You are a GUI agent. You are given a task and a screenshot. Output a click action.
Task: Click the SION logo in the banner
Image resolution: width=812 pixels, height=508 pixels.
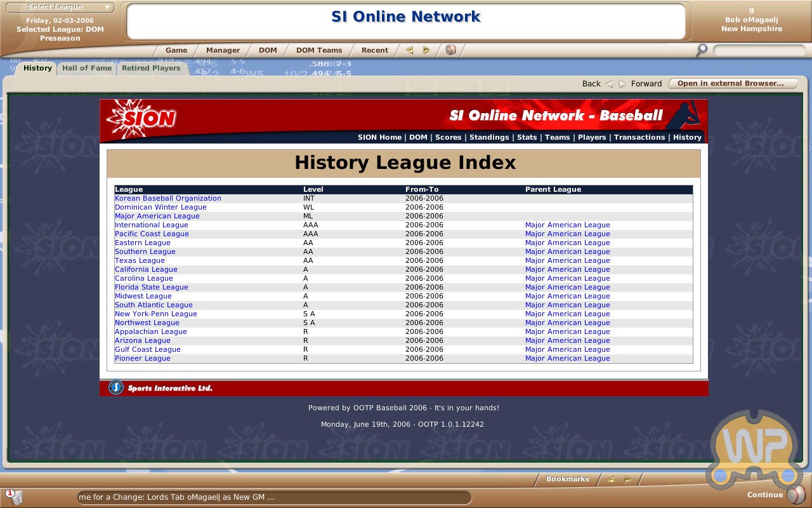coord(142,118)
